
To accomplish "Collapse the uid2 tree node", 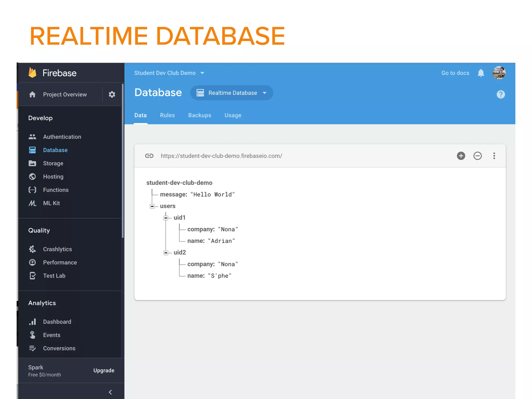I will tap(166, 252).
